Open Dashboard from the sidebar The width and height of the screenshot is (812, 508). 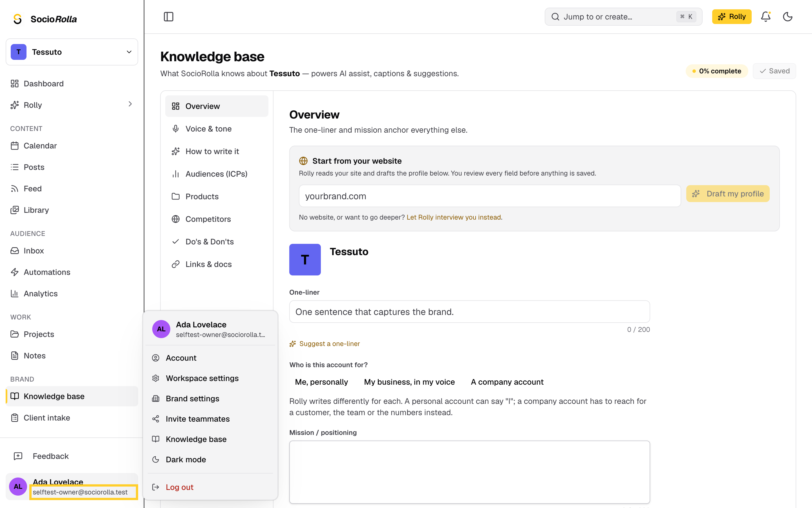(x=72, y=84)
